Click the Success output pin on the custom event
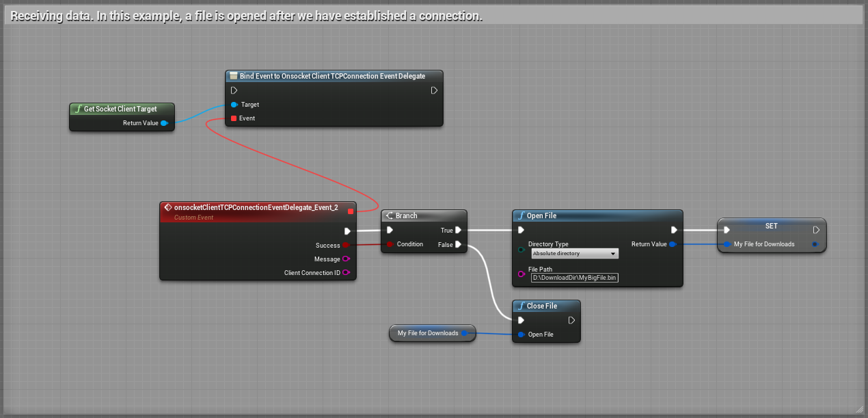This screenshot has height=418, width=868. point(346,245)
